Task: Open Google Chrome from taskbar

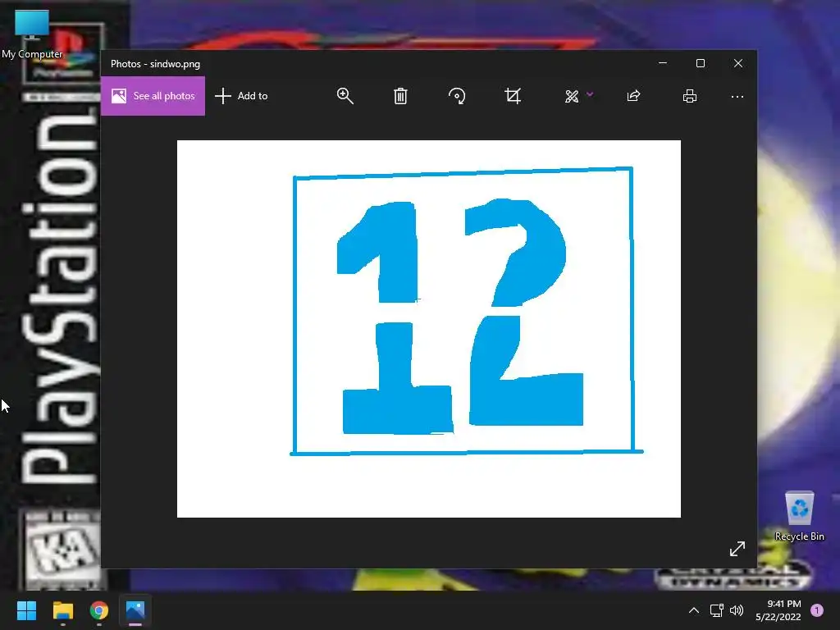Action: (99, 610)
